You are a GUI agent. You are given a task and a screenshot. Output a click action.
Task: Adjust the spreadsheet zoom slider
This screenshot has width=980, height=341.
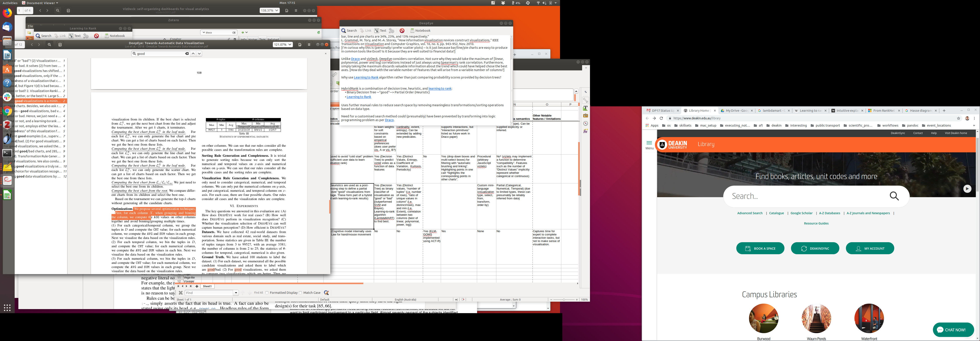[x=563, y=299]
